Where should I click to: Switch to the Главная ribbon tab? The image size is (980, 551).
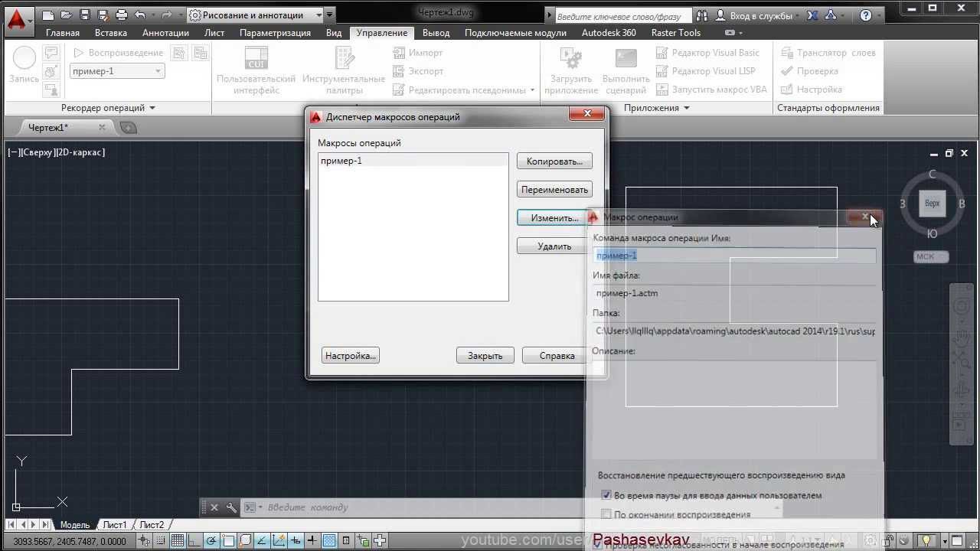click(63, 33)
